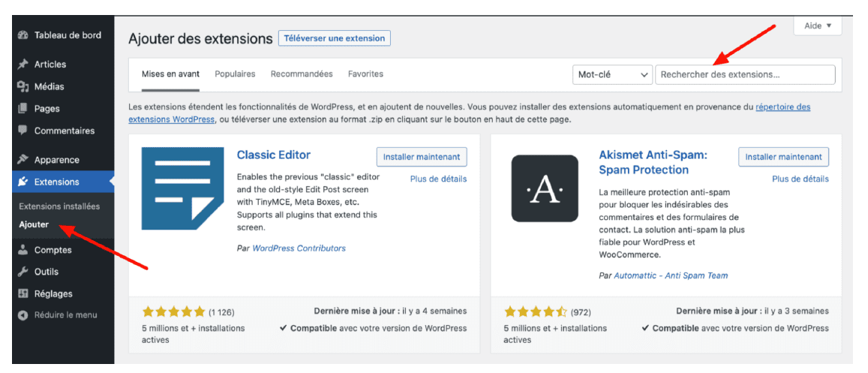Click the Akismet plugin logo thumbnail
Screen dimensions: 868x373
(544, 188)
